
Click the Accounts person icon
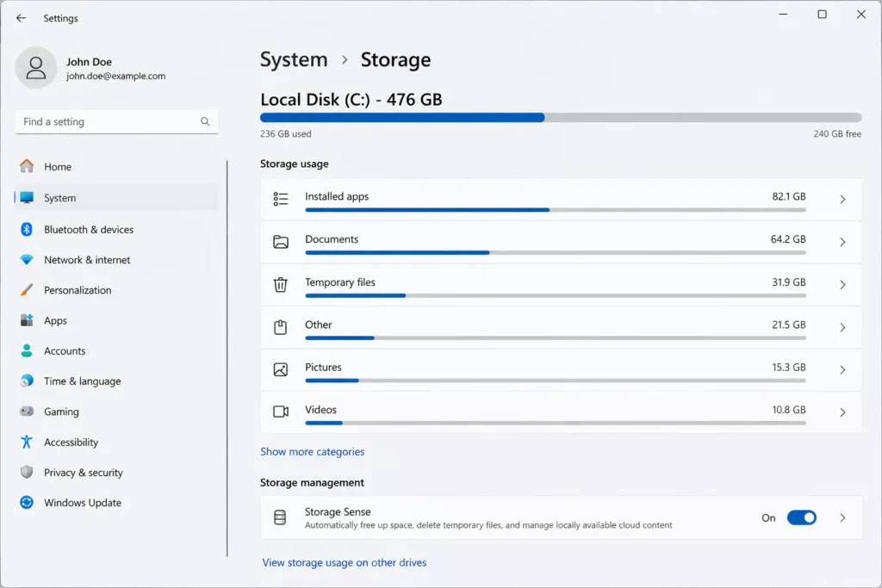click(27, 350)
